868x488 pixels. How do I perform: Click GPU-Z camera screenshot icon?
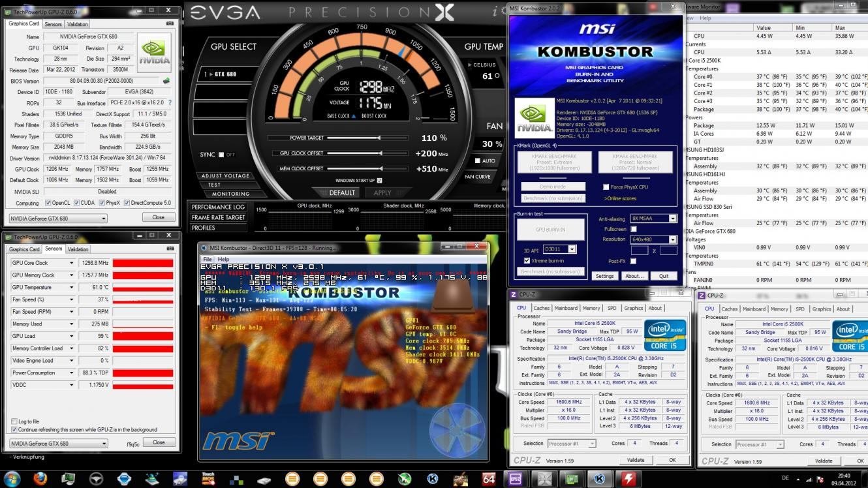(170, 23)
